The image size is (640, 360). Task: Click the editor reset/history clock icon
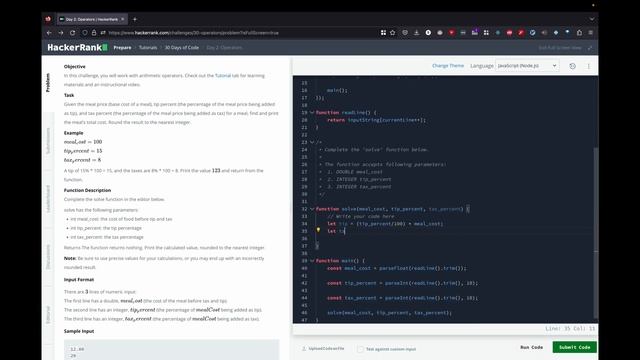572,66
